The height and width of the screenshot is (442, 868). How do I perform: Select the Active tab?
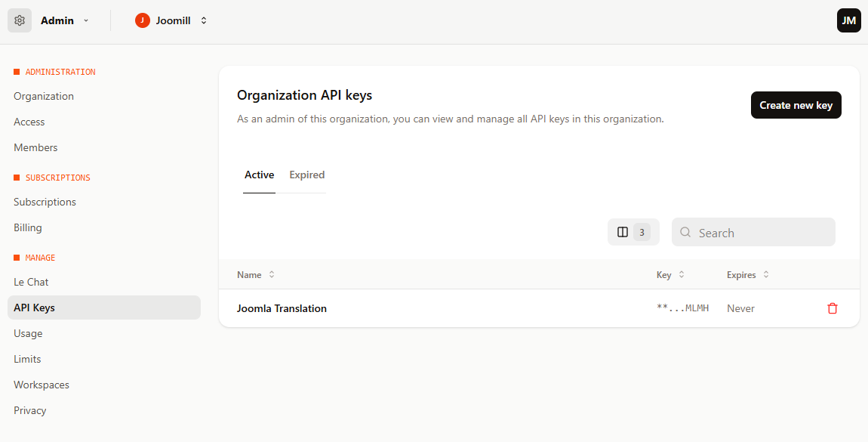coord(259,175)
